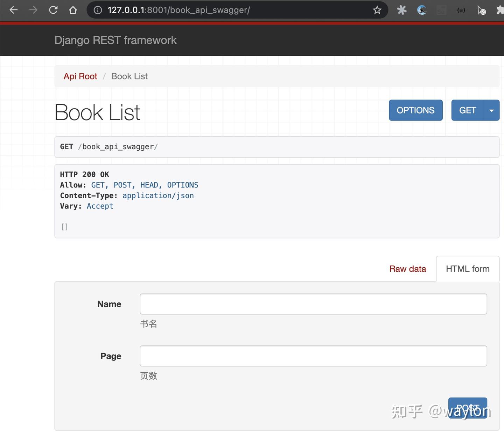
Task: Bookmark this page with the star
Action: point(377,10)
